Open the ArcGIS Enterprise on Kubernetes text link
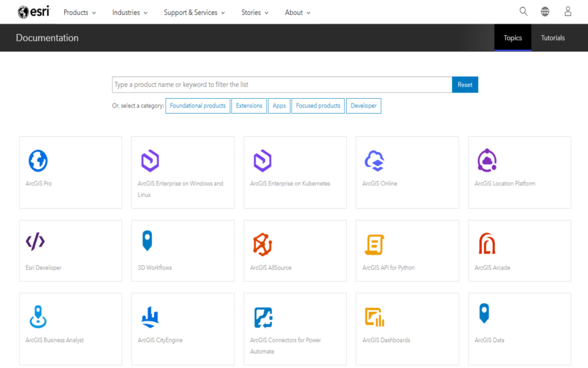This screenshot has width=588, height=368. [290, 183]
